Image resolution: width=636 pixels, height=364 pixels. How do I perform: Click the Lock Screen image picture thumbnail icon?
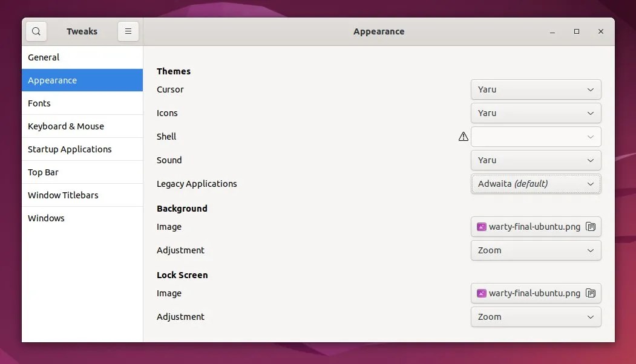482,293
